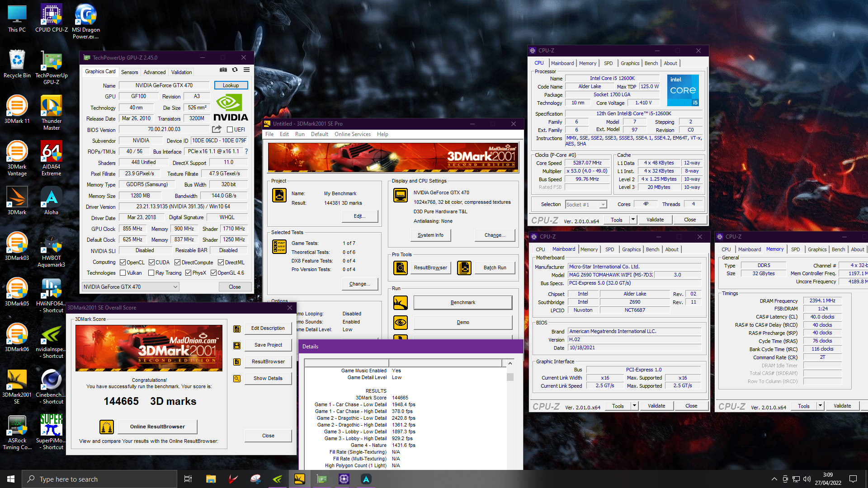Expand Tools dropdown arrow in top CPU-Z window

pos(633,220)
